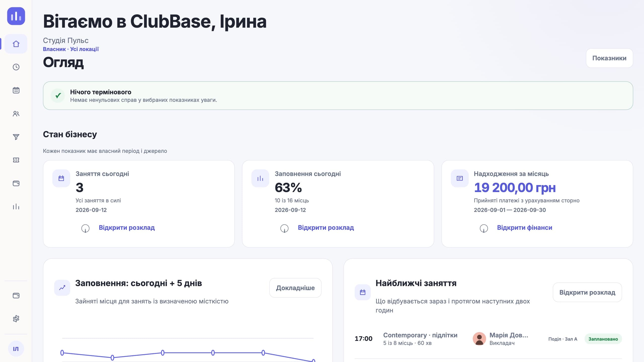
Task: Open the wallet finance sidebar icon
Action: pos(16,183)
